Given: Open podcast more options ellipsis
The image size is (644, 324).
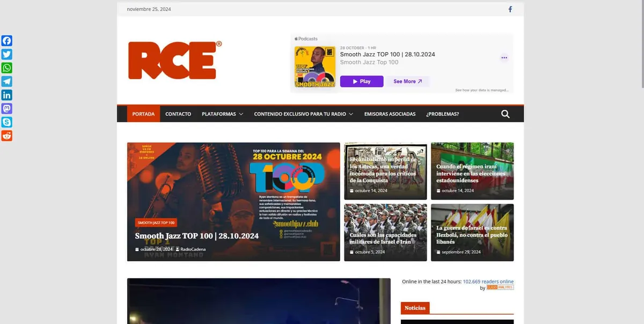Looking at the screenshot, I should point(504,57).
